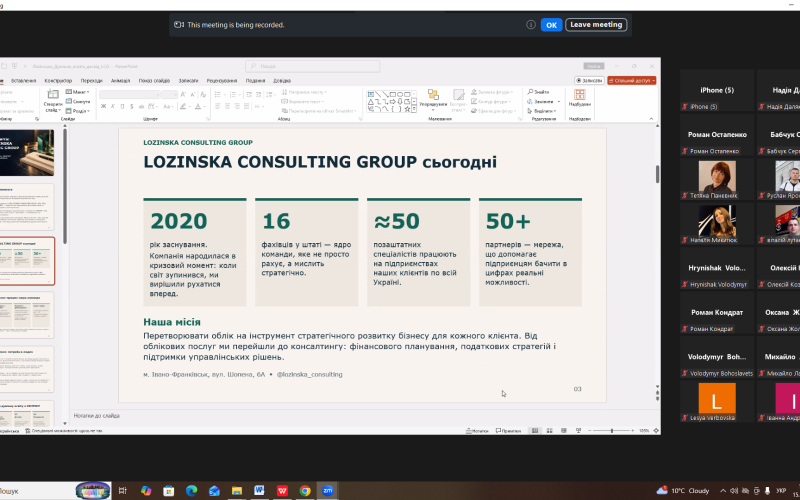Viewport: 800px width, 500px height.
Task: Toggle center text alignment
Action: click(x=227, y=106)
